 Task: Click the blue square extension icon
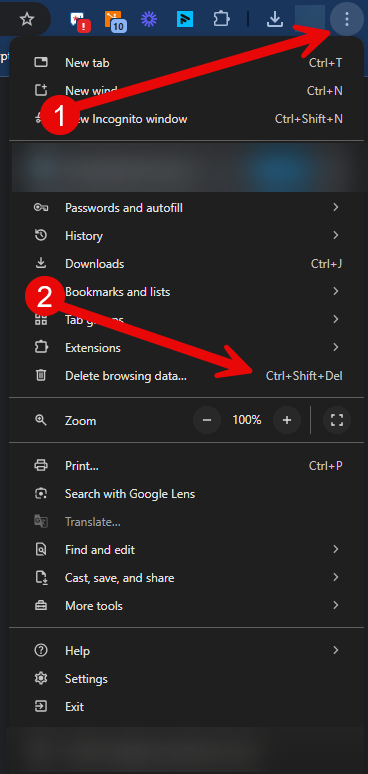(185, 19)
